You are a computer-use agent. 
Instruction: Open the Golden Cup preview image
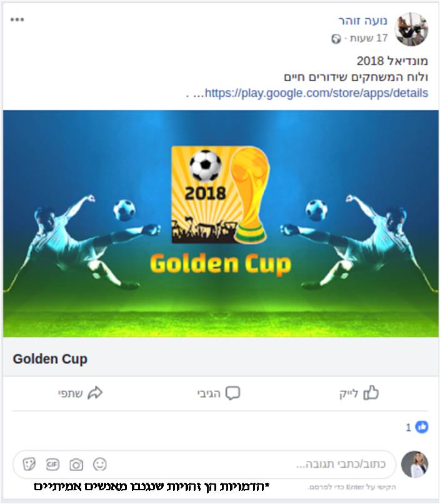(221, 224)
